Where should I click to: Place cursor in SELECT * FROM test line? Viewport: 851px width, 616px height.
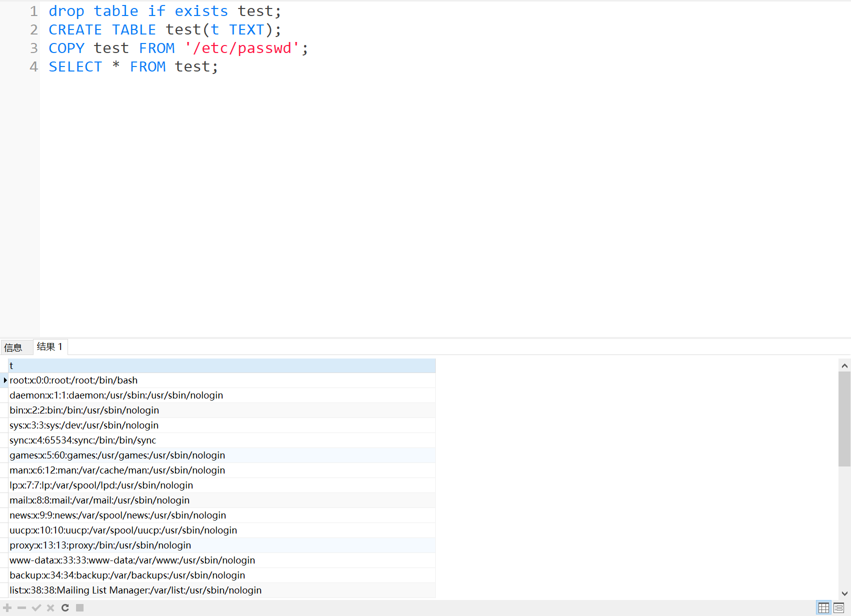[134, 66]
